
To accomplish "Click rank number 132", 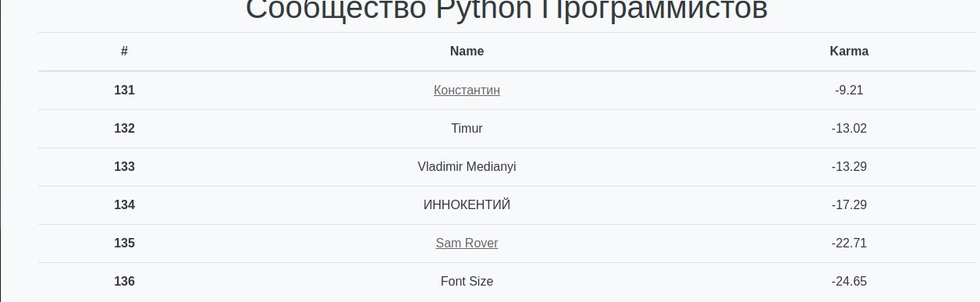I will pyautogui.click(x=124, y=128).
